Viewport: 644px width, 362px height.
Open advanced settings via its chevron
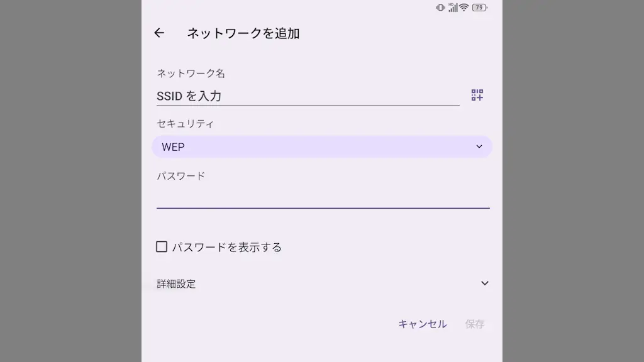point(484,283)
